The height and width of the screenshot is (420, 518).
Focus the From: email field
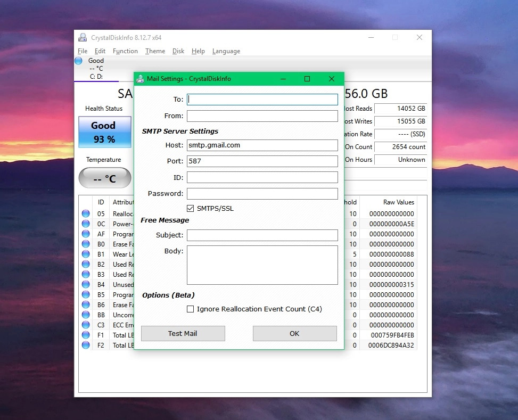coord(262,116)
